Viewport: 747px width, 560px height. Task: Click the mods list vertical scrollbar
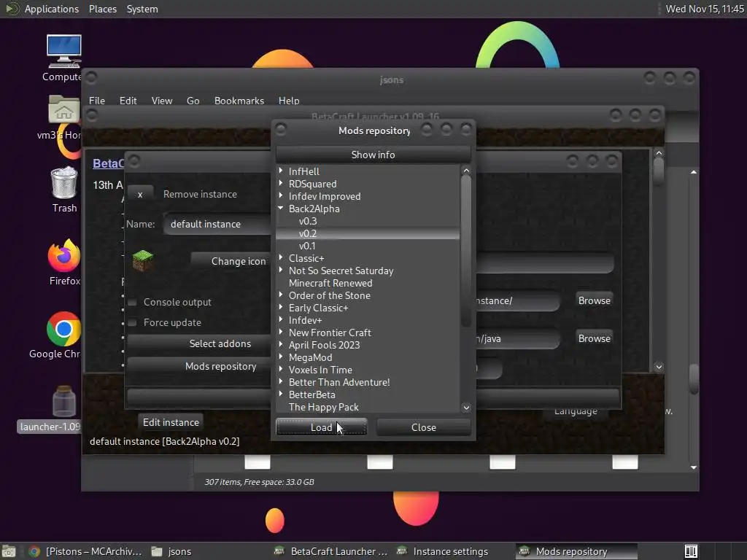(x=466, y=251)
